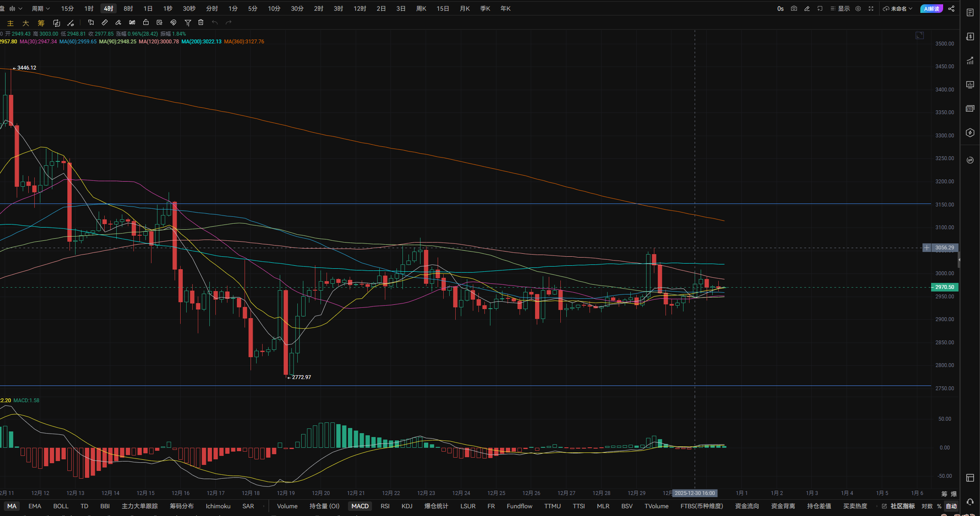Click the MA(360) orange indicator label

[x=244, y=42]
